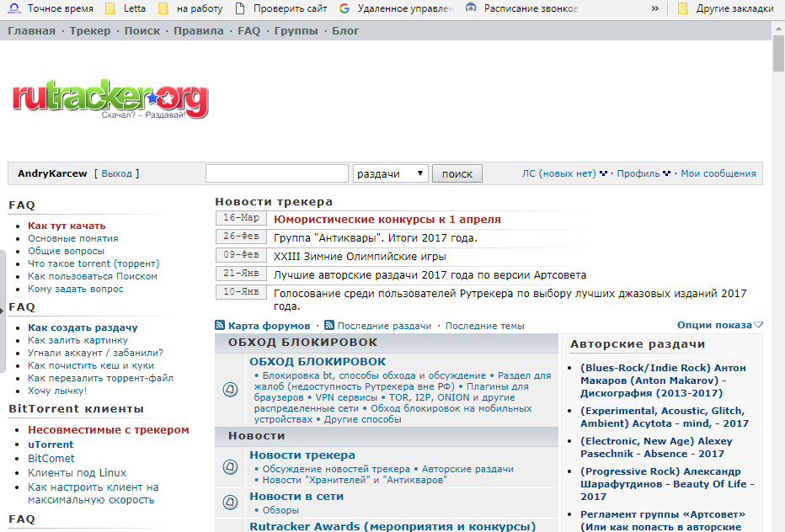The image size is (785, 532).
Task: Open Юмористические конкурсы к 1 апреля news
Action: tap(387, 219)
